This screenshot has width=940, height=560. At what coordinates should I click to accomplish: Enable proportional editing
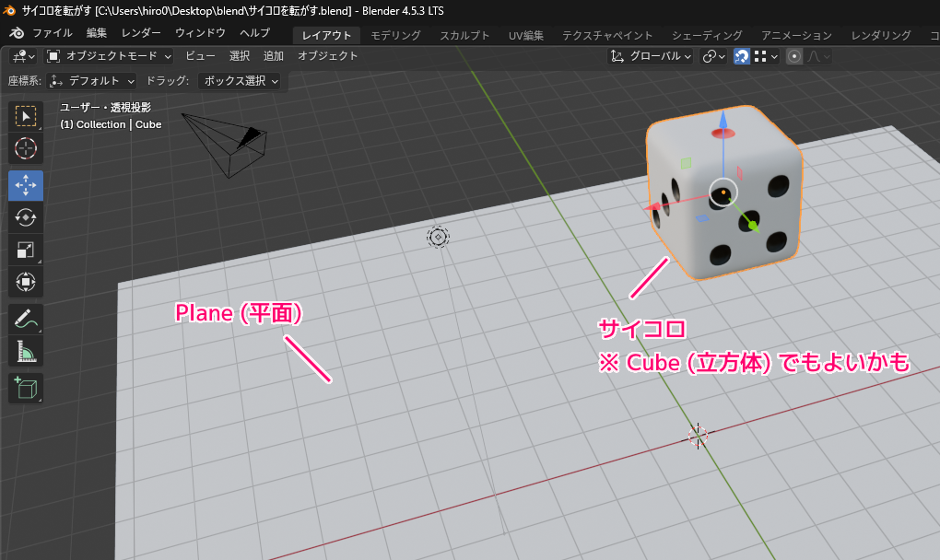[x=794, y=56]
